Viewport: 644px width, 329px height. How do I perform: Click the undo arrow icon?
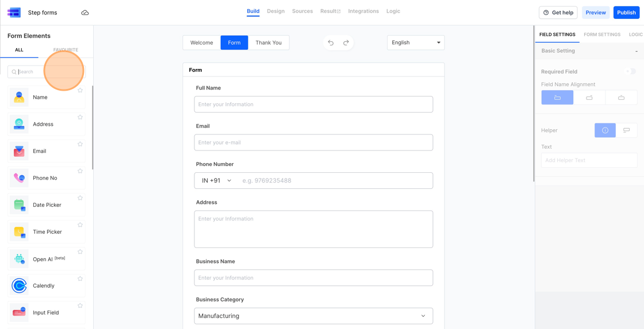coord(331,42)
